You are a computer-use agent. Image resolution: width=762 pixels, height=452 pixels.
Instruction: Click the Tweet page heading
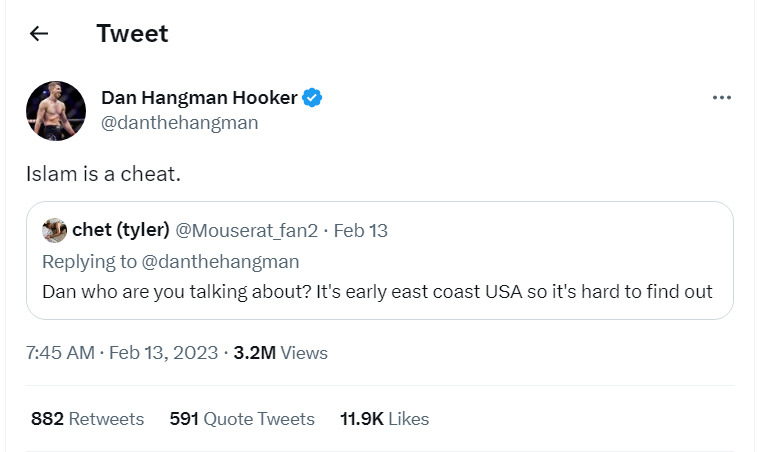(x=132, y=34)
